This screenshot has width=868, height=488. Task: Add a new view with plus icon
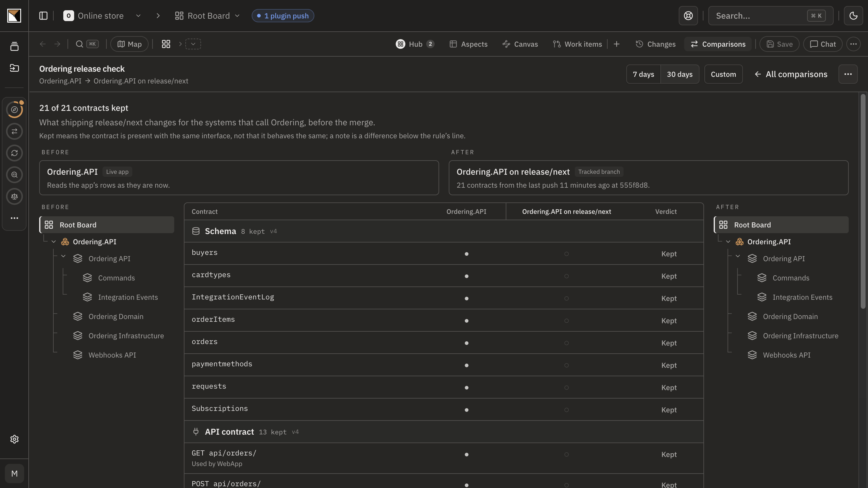pyautogui.click(x=617, y=44)
